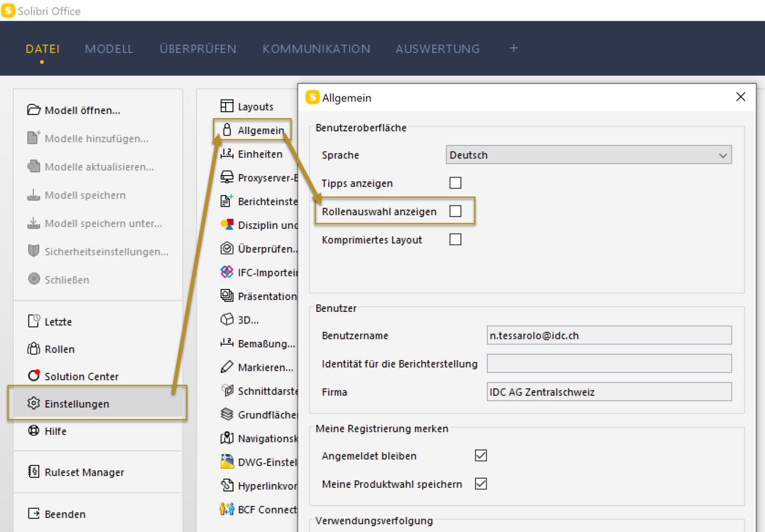Click the Modelle hinzufügen icon
Image resolution: width=765 pixels, height=532 pixels.
[x=34, y=137]
